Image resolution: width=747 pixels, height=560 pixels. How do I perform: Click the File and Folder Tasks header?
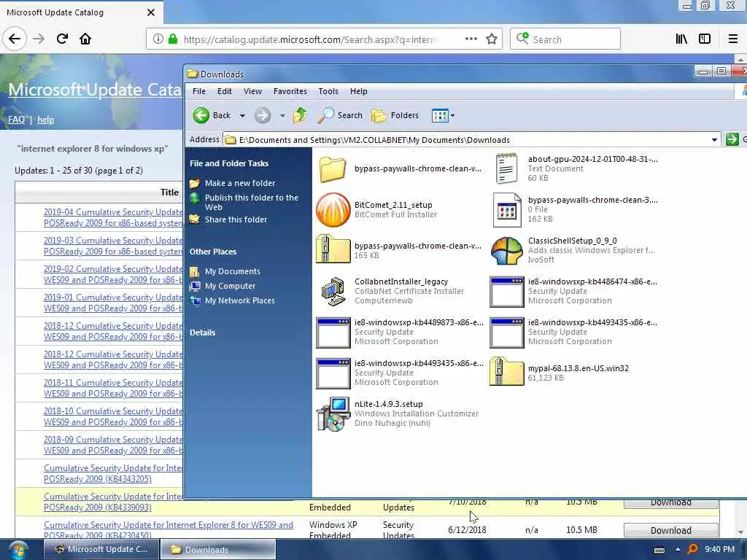tap(229, 163)
